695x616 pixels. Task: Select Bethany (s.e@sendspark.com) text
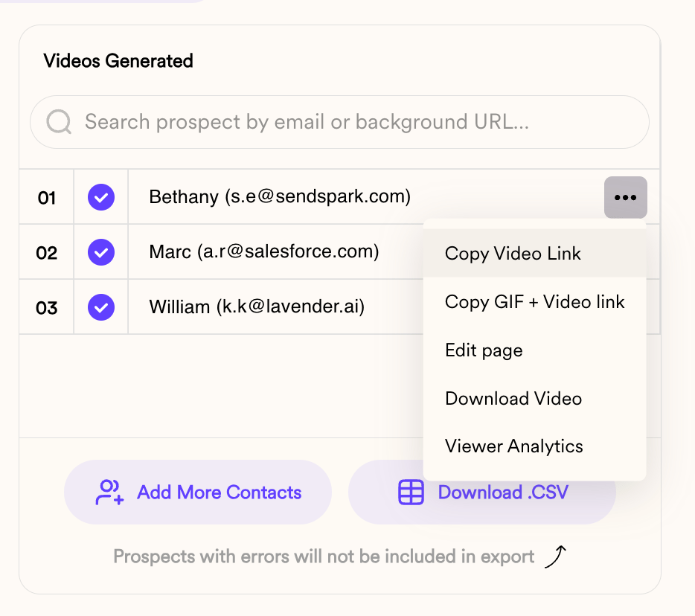click(280, 196)
